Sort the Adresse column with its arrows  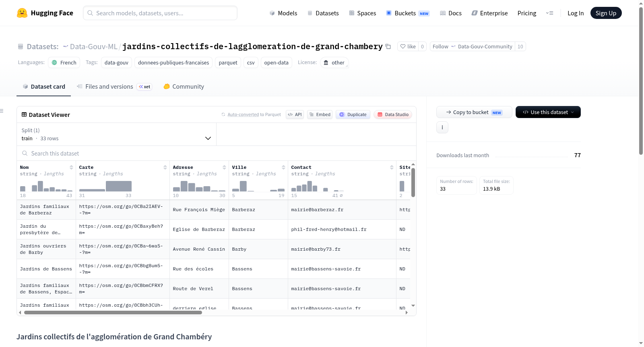point(224,167)
